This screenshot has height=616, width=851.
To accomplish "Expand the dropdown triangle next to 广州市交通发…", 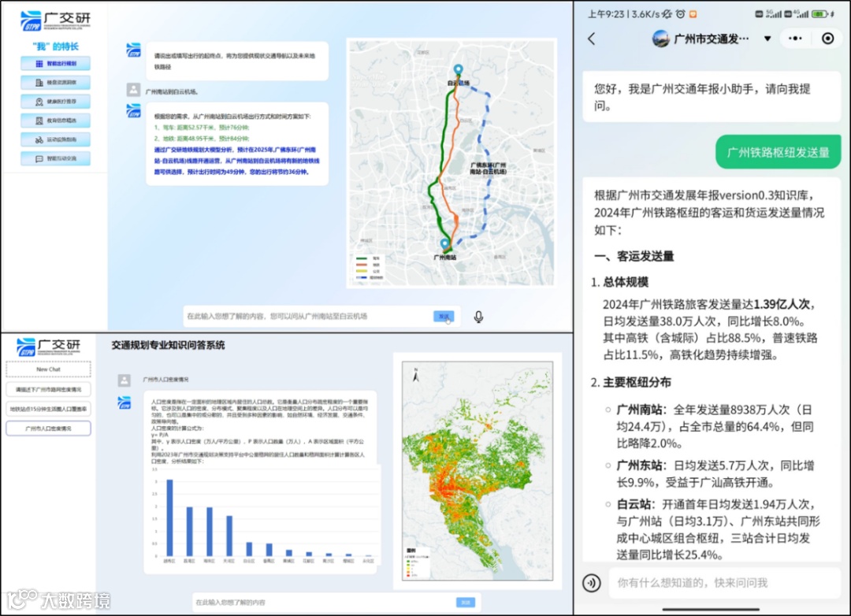I will (x=767, y=39).
